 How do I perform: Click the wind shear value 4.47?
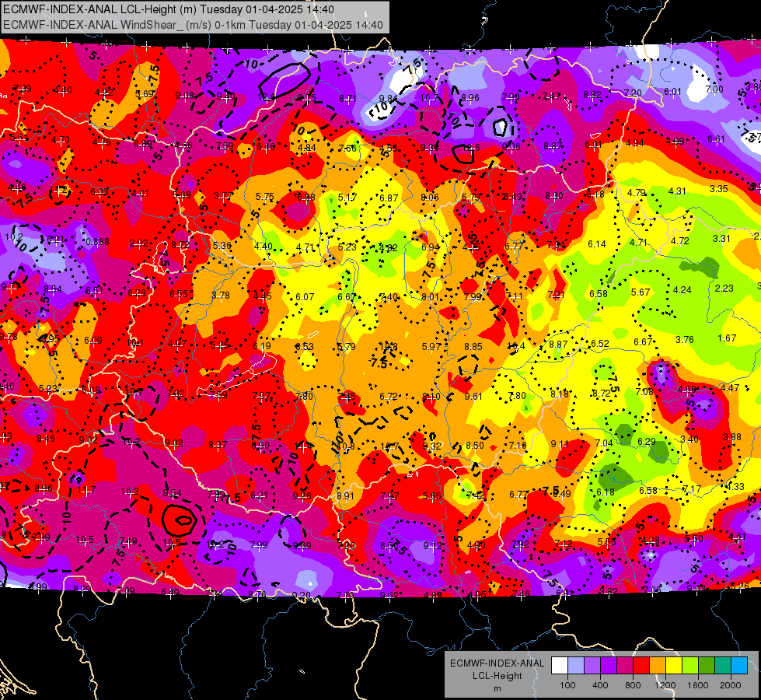point(729,387)
